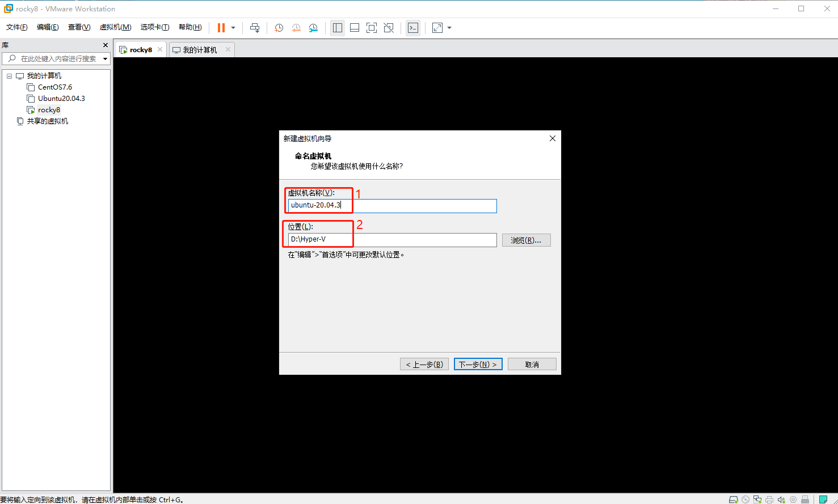Toggle the library sidebar view icon
The width and height of the screenshot is (838, 504).
point(338,28)
